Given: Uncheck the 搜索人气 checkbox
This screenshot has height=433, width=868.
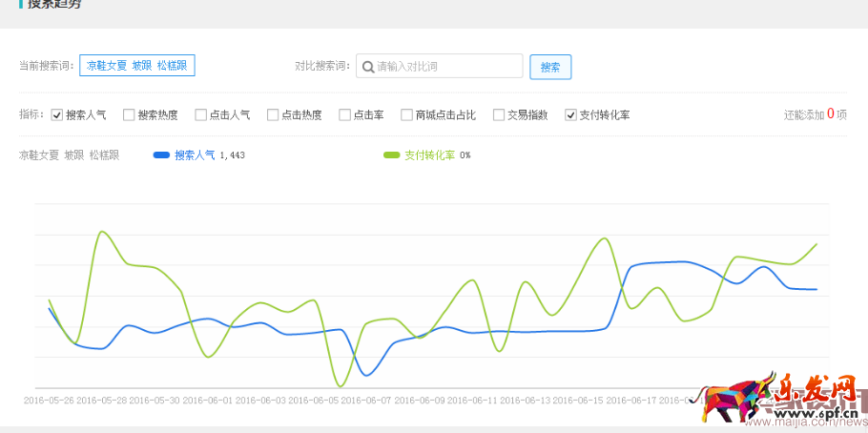Looking at the screenshot, I should point(57,115).
